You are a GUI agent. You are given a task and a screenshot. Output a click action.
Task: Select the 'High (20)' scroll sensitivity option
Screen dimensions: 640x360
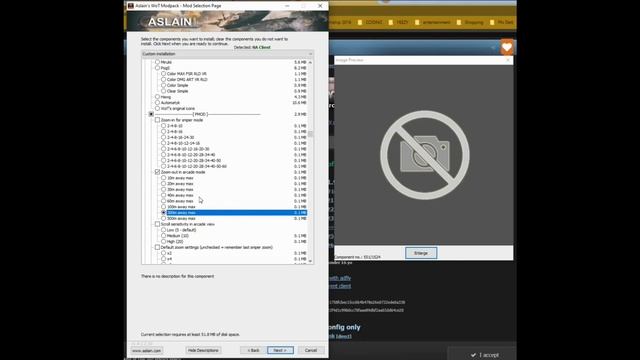point(163,242)
